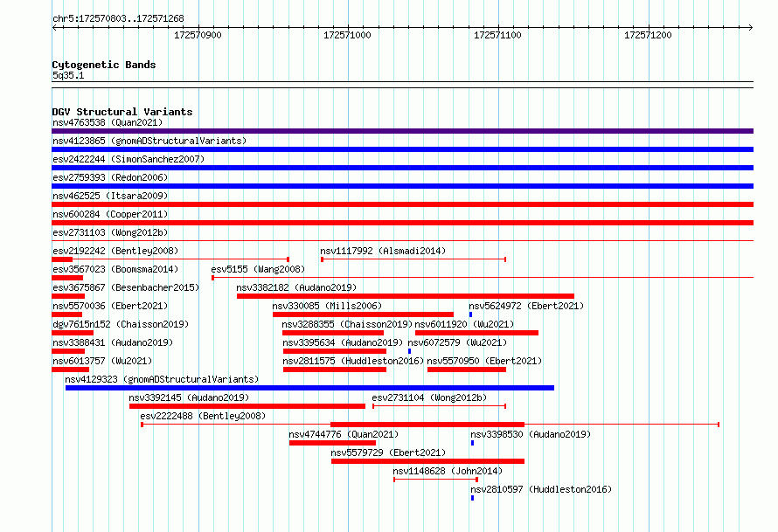The width and height of the screenshot is (778, 532).
Task: Click nsv2811575 (Huddleston2016) label
Action: 353,361
